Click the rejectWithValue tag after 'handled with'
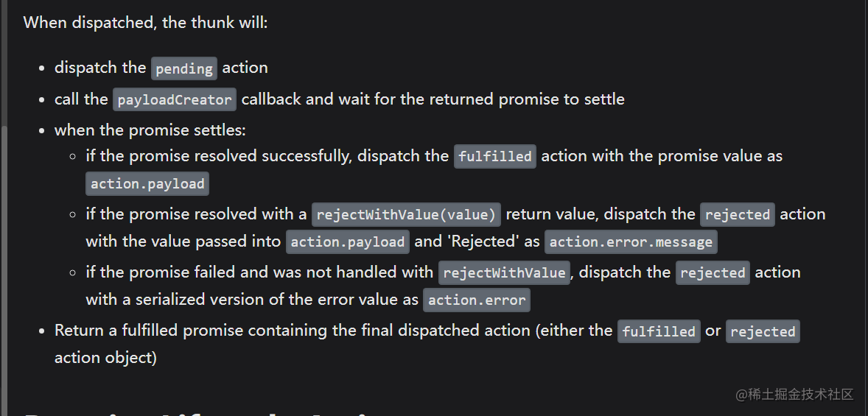 [504, 272]
